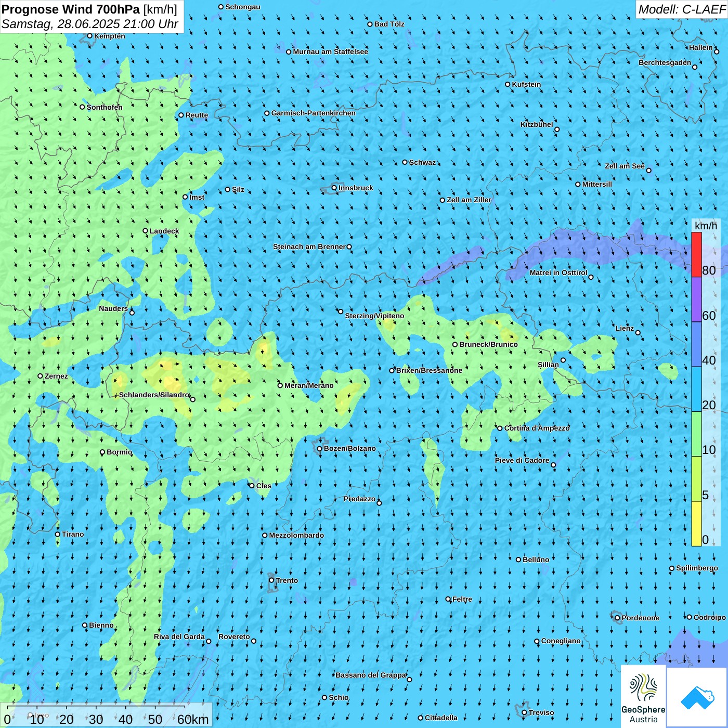Screen dimensions: 728x728
Task: Click the 'Zell am See' map label
Action: 625,166
